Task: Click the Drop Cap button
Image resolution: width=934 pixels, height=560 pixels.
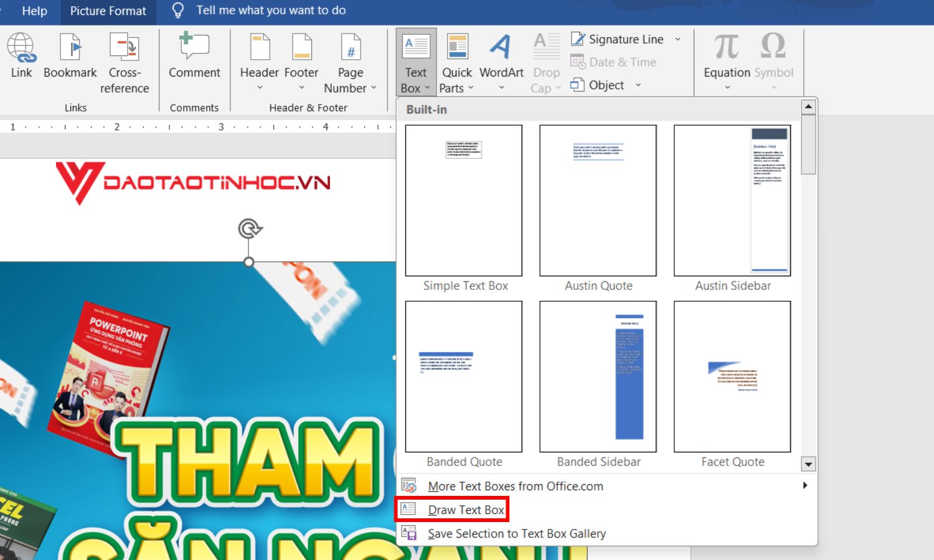Action: tap(546, 63)
